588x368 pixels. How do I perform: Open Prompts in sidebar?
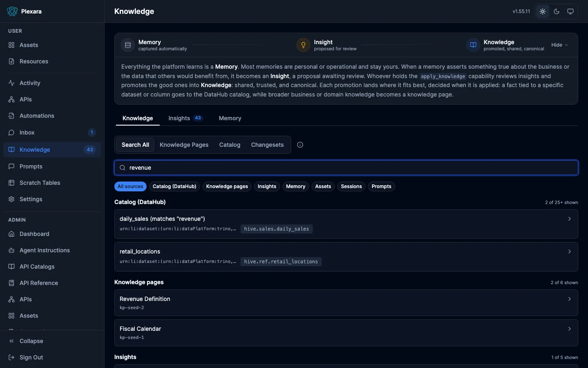coord(52,166)
